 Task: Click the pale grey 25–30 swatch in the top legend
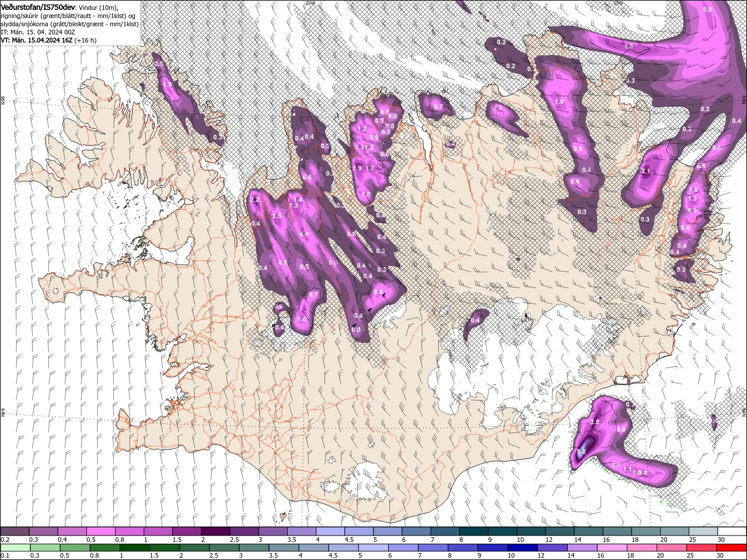click(703, 531)
